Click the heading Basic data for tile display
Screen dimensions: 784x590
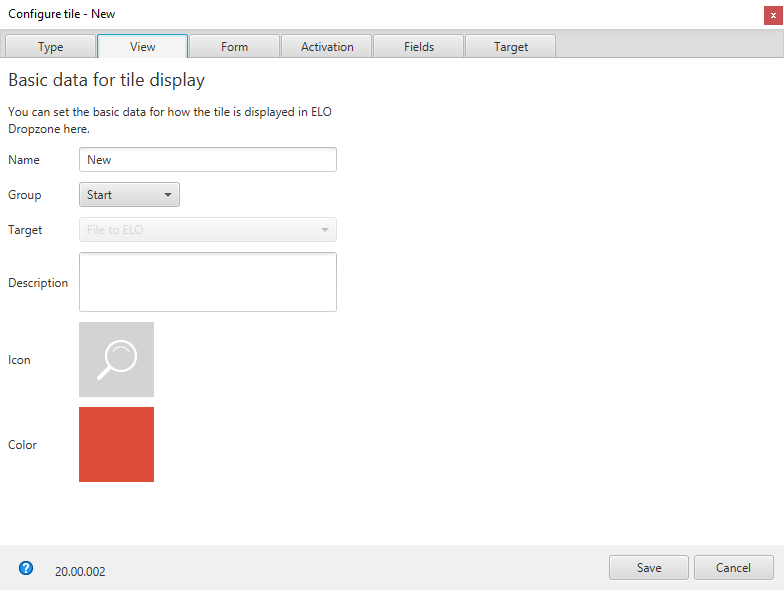pyautogui.click(x=106, y=80)
